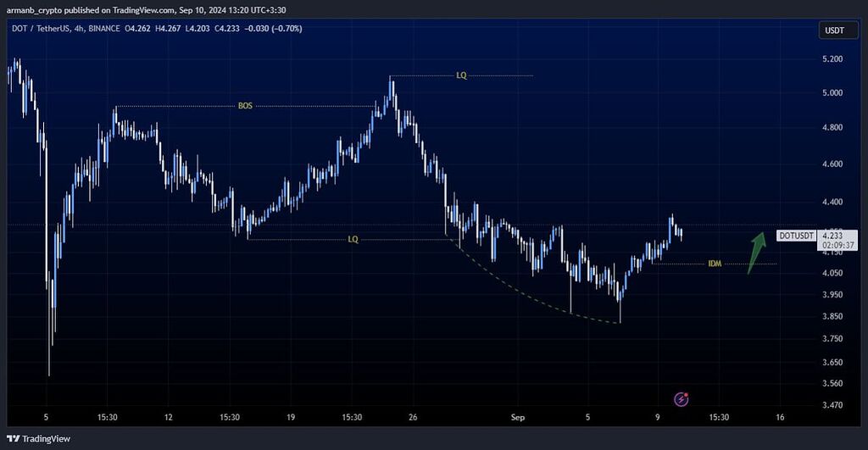
Task: Click the purple lightning event icon
Action: pos(681,398)
